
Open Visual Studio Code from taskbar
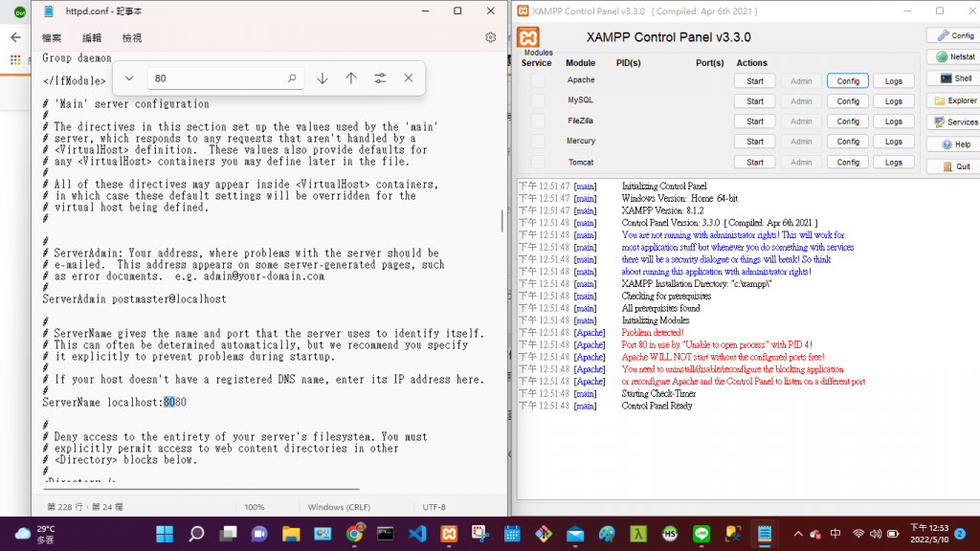417,534
